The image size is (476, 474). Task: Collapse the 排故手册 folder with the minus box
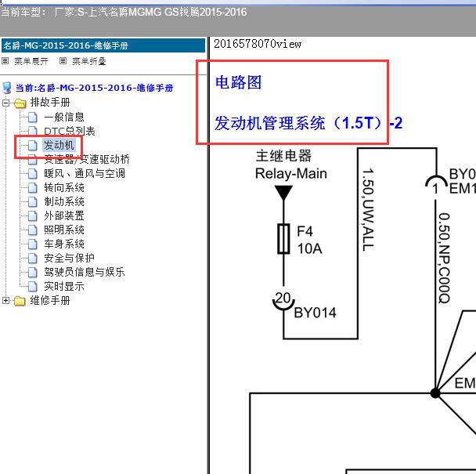[5, 103]
